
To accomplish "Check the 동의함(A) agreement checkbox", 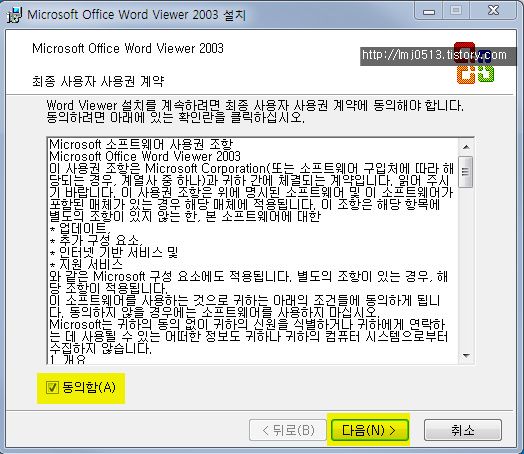I will (x=52, y=388).
